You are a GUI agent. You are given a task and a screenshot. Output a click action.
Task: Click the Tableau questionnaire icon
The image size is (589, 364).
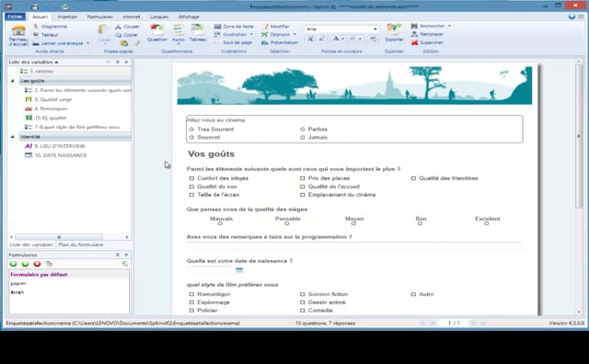click(198, 29)
